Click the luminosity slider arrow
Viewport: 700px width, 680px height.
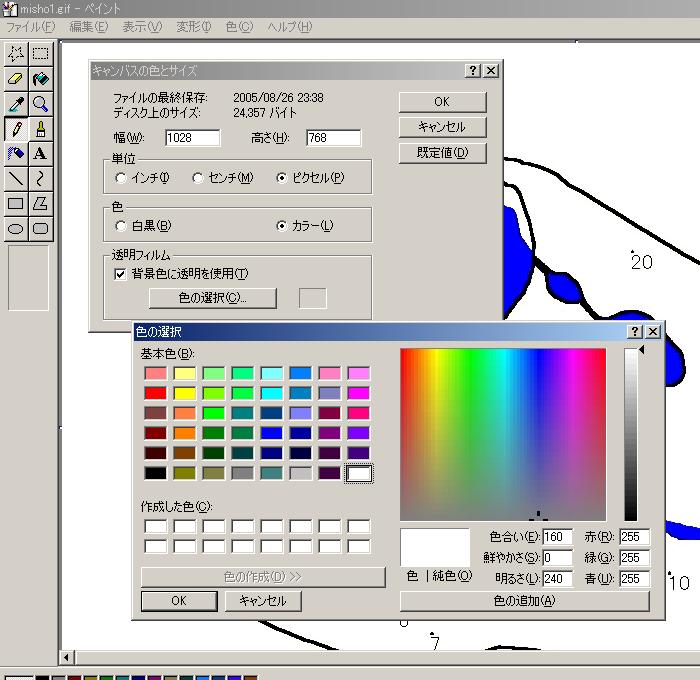click(641, 350)
